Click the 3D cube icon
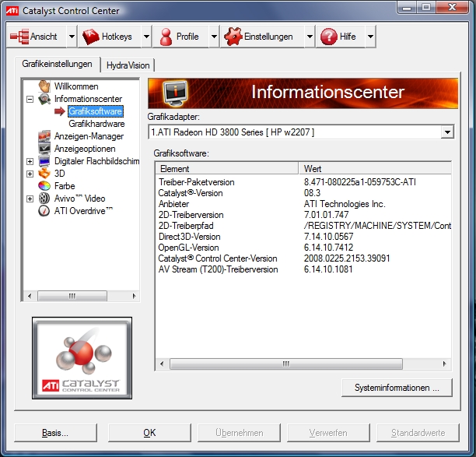476x457 pixels. point(44,174)
